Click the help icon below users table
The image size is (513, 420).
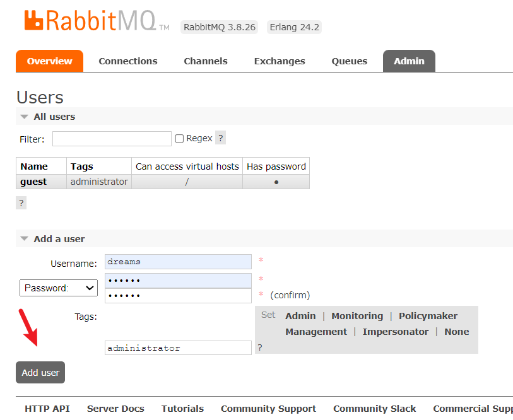pyautogui.click(x=21, y=202)
